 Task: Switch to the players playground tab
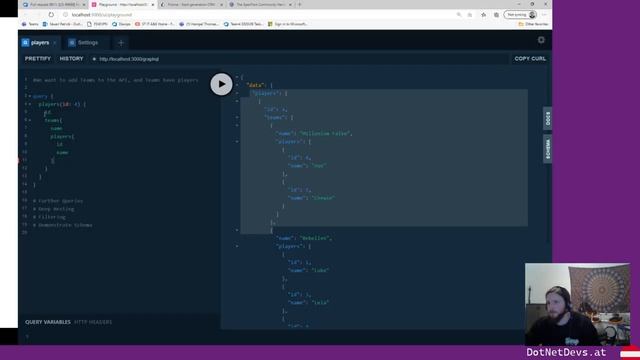pos(40,42)
